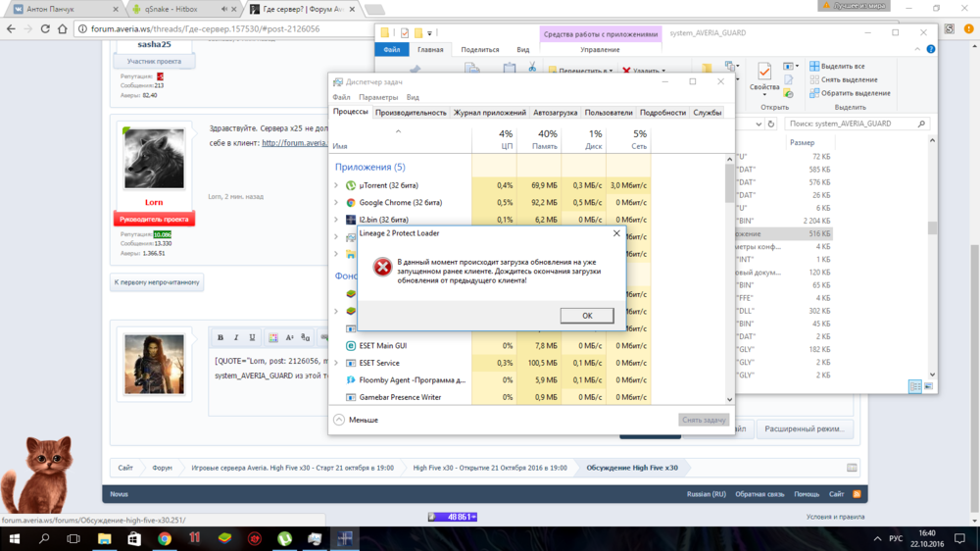Click the Bold formatting icon in editor
This screenshot has width=980, height=551.
pyautogui.click(x=220, y=337)
